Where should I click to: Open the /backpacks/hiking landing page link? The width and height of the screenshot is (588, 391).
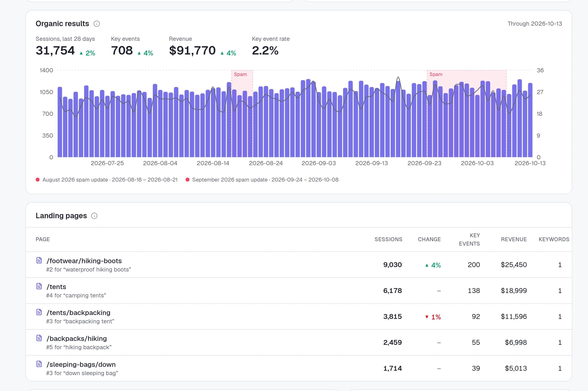(77, 339)
